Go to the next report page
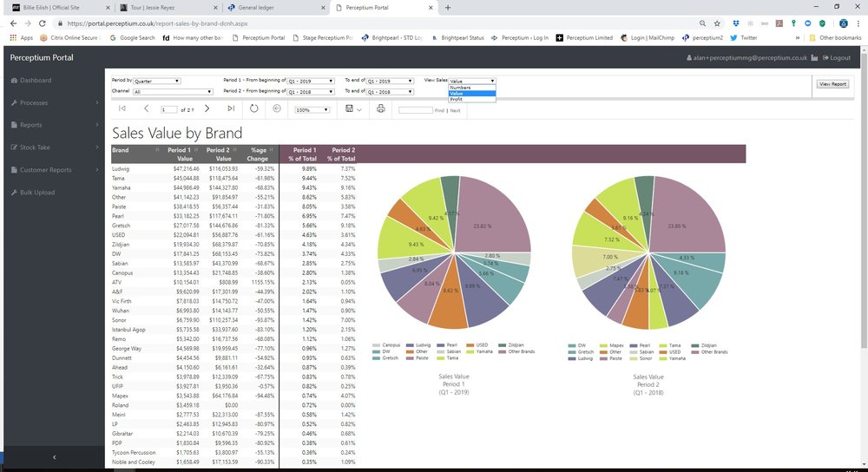Image resolution: width=868 pixels, height=472 pixels. 207,108
